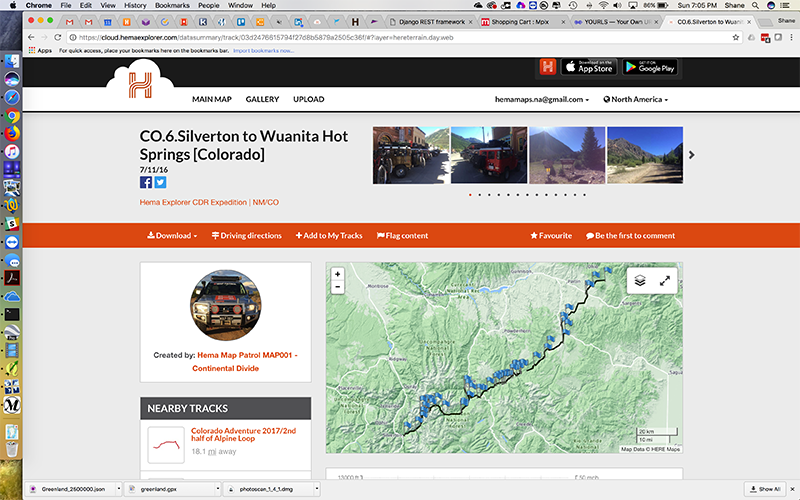Open Colorado Adventure 2017 nearby track link
The width and height of the screenshot is (800, 500).
(243, 434)
